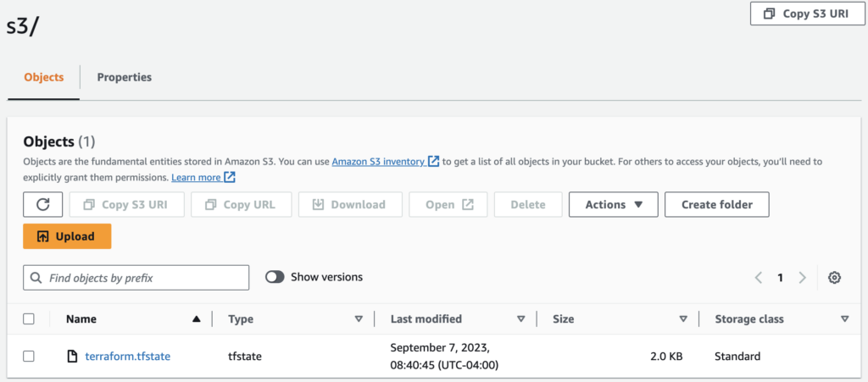This screenshot has height=382, width=868.
Task: Toggle the Show versions switch
Action: coord(275,277)
